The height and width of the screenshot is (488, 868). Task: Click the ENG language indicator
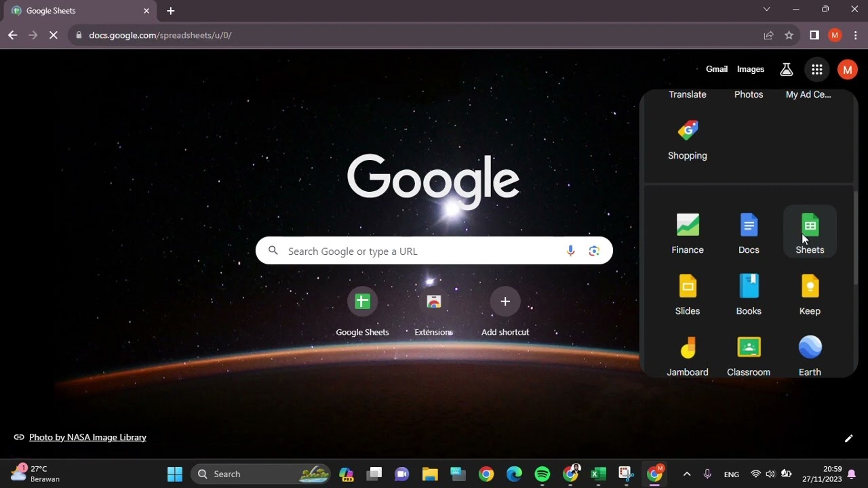(x=732, y=474)
